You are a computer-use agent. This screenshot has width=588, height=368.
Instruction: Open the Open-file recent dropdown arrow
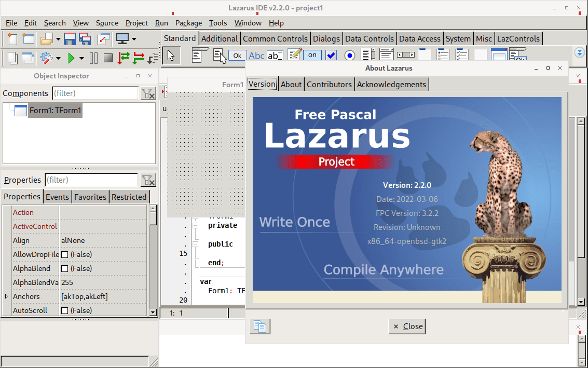tap(58, 39)
